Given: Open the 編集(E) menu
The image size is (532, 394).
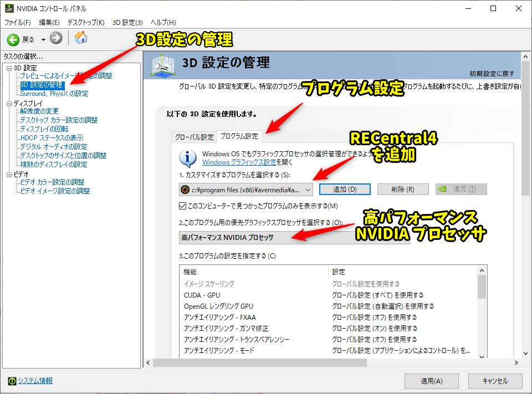Looking at the screenshot, I should click(x=49, y=22).
